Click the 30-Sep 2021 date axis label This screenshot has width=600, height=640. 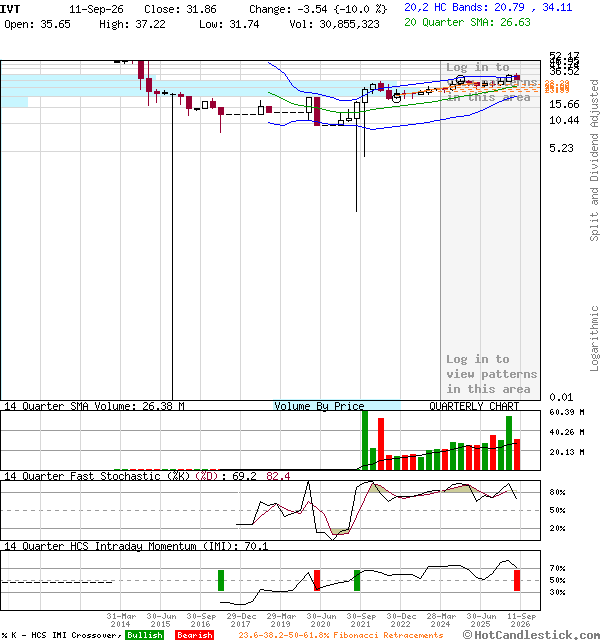pyautogui.click(x=361, y=620)
